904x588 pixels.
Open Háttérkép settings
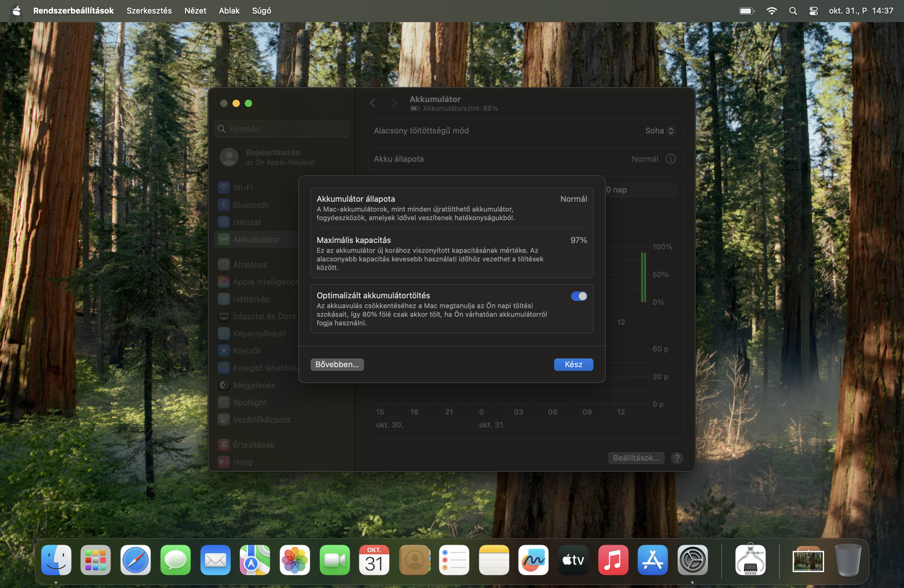(x=252, y=299)
